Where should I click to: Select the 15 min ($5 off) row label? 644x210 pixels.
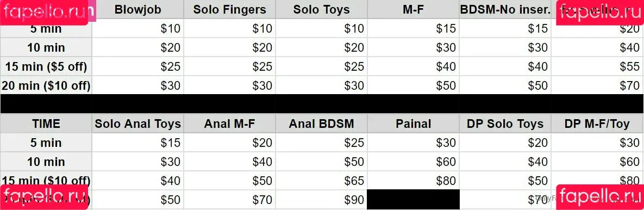46,66
